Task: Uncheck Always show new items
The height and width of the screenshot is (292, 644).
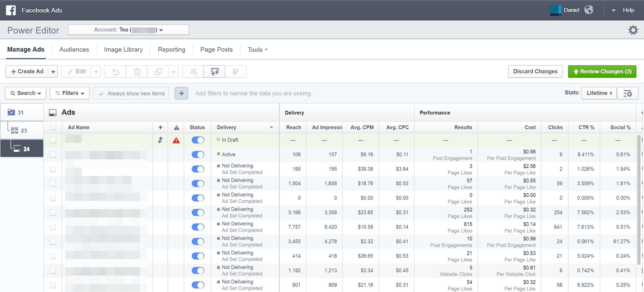Action: coord(101,93)
